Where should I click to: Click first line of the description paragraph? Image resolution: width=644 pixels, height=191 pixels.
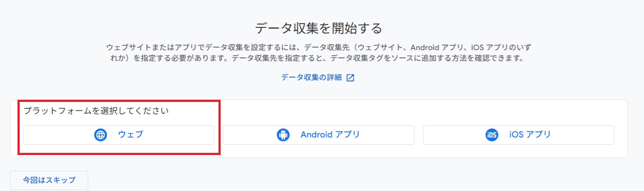(318, 46)
